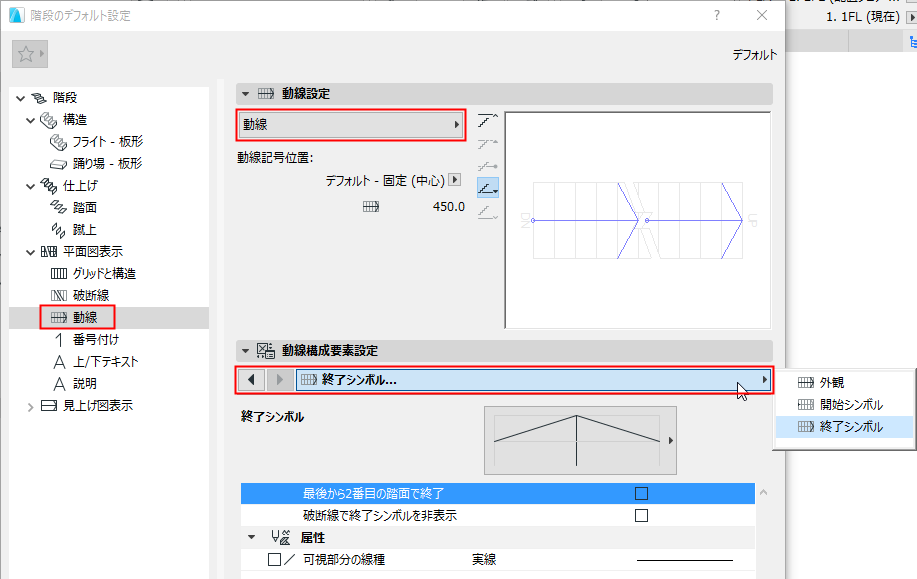Click the 見上げ図表示 icon in tree
This screenshot has width=917, height=579.
click(49, 406)
